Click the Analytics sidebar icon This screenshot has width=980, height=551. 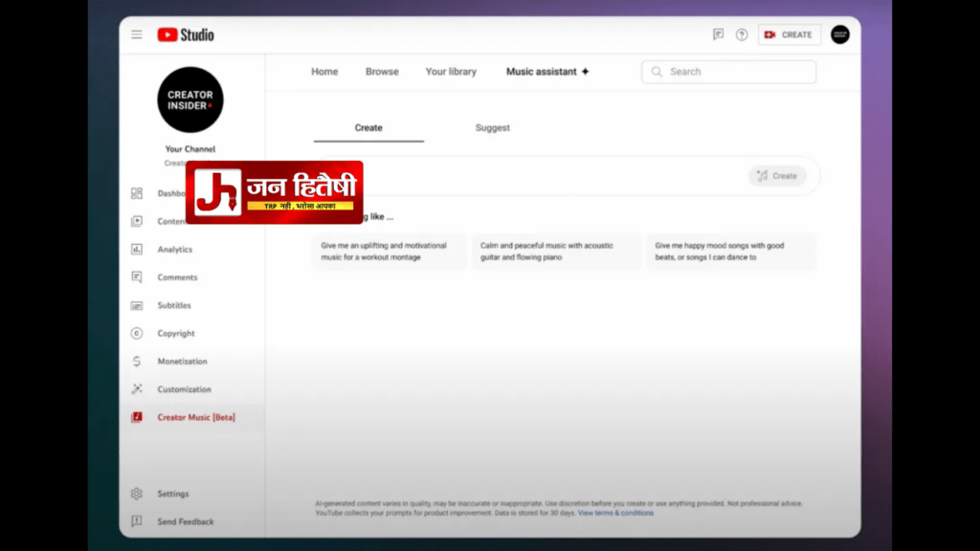(137, 250)
